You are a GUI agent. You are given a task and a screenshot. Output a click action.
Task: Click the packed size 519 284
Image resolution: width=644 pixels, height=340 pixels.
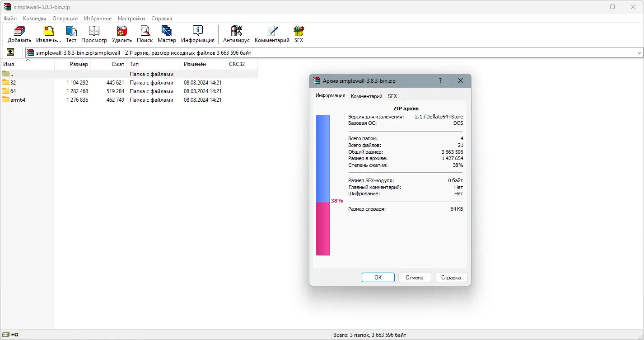[115, 91]
